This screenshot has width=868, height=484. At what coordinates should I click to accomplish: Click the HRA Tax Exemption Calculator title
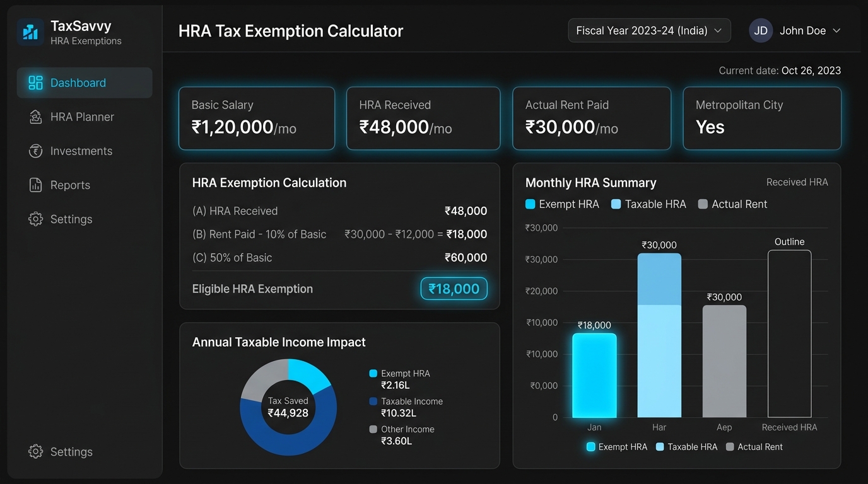(x=291, y=31)
